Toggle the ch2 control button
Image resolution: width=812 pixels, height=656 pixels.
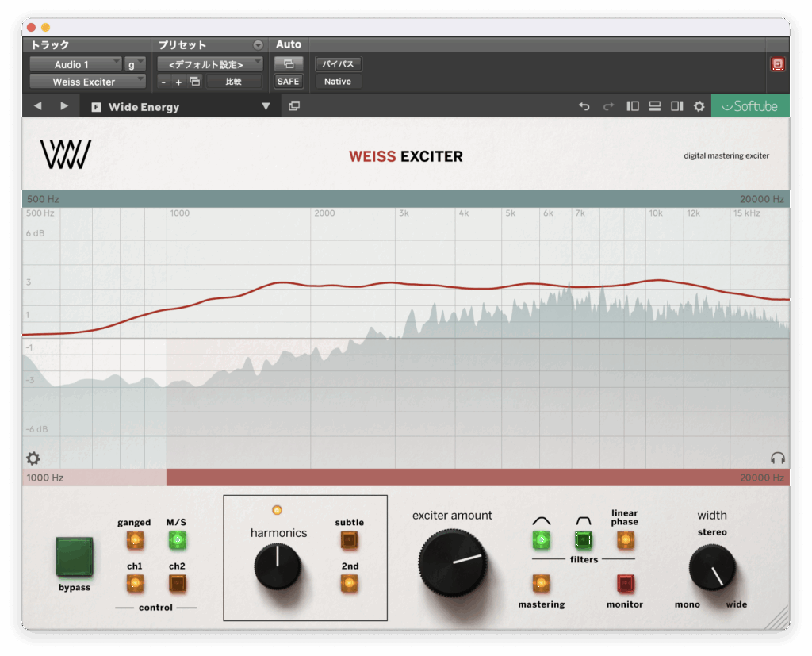click(177, 584)
